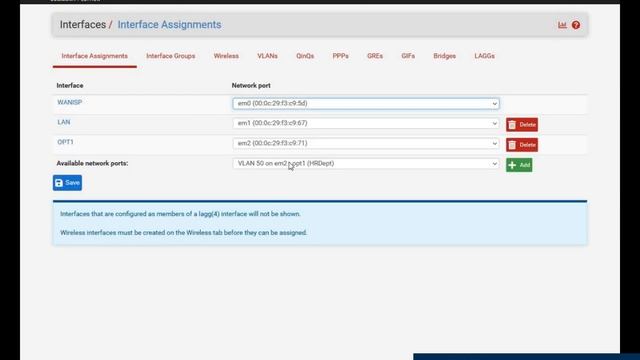This screenshot has width=640, height=360.
Task: Click the Interfaces breadcrumb text
Action: (83, 24)
